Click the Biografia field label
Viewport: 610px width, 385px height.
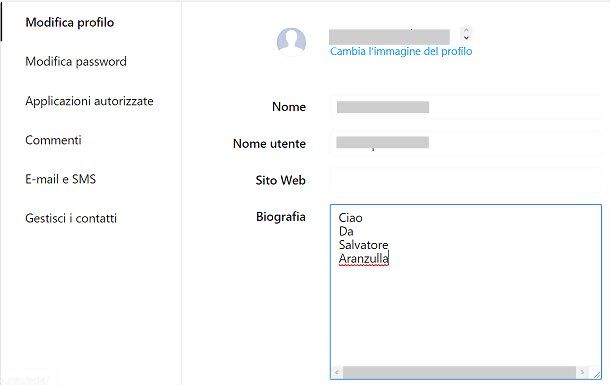(280, 217)
